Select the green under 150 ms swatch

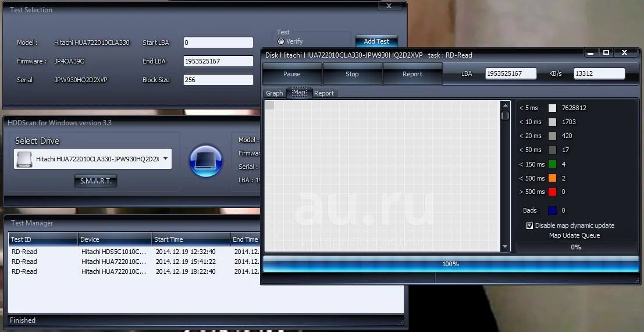click(x=553, y=164)
